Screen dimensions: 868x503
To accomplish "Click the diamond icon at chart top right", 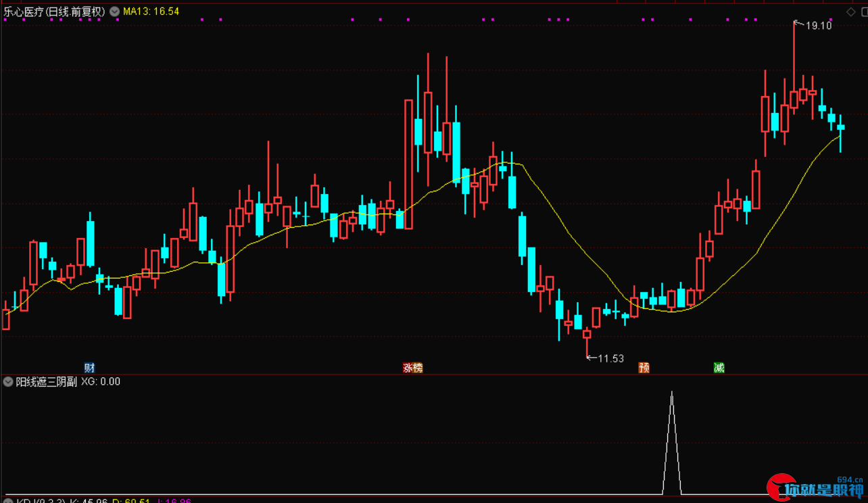I will 851,11.
